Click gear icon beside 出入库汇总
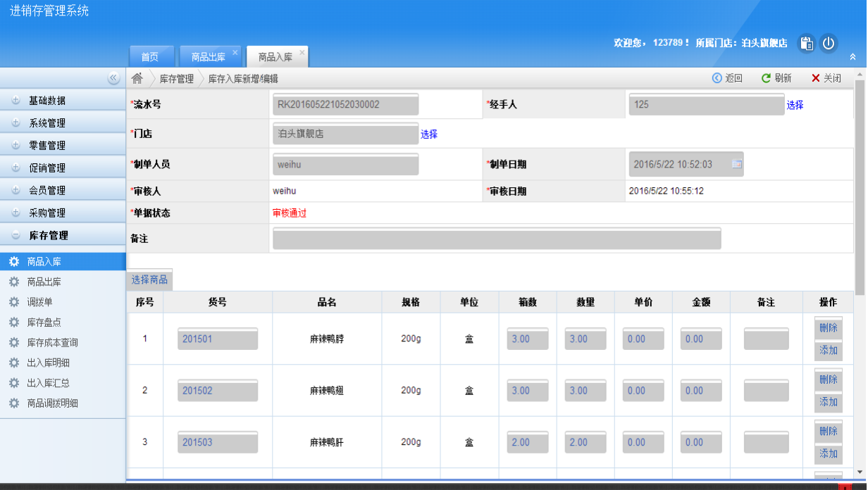 tap(13, 383)
